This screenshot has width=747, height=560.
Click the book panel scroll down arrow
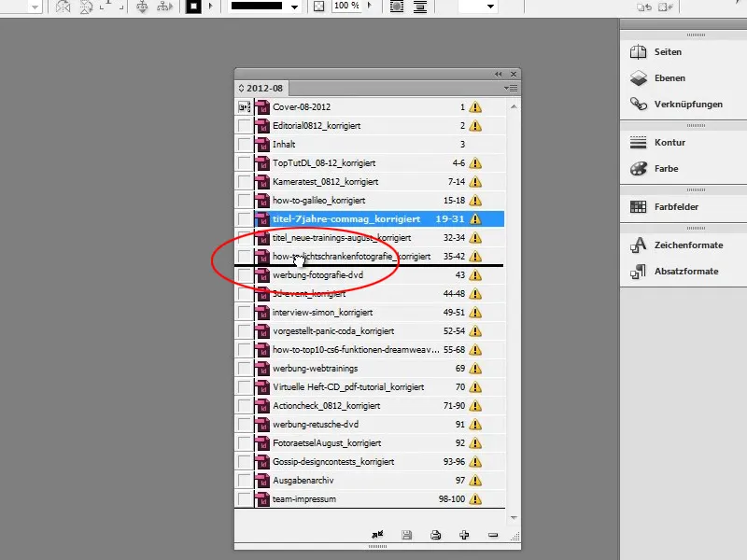click(514, 518)
